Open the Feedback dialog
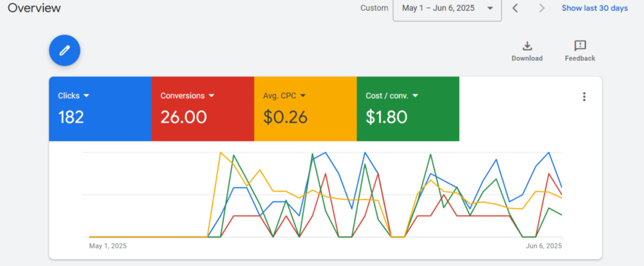644x266 pixels. [580, 52]
